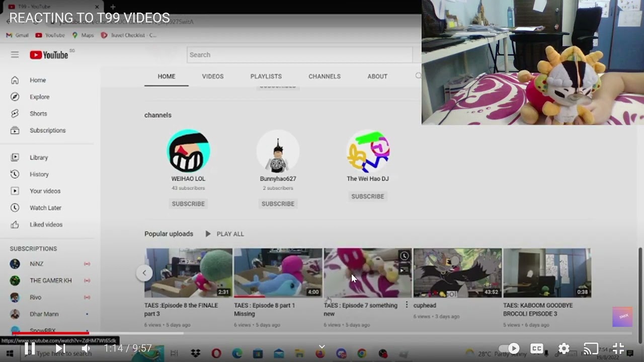Open KABOOM GOODBYE BROCOLI EPISODE 3 thumbnail
644x362 pixels.
click(x=547, y=273)
